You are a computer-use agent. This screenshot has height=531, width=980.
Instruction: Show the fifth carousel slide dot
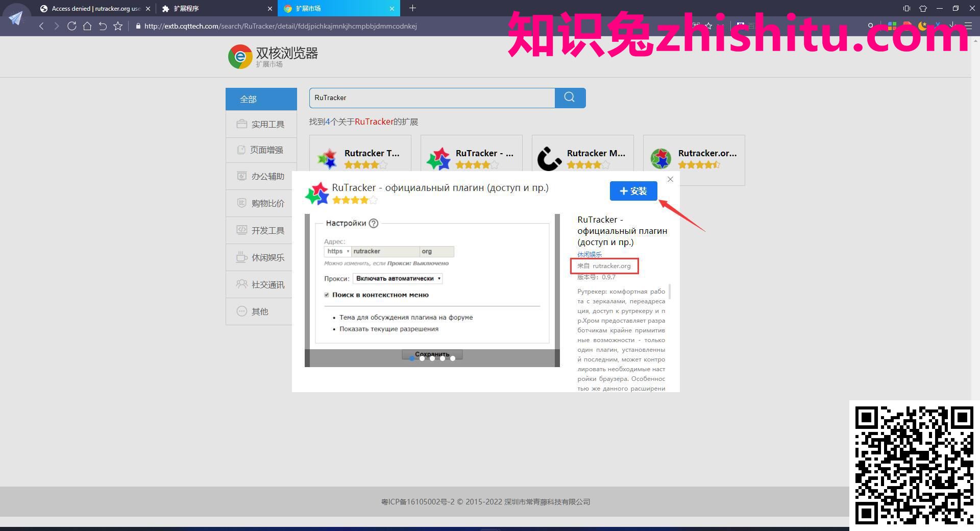click(x=453, y=358)
